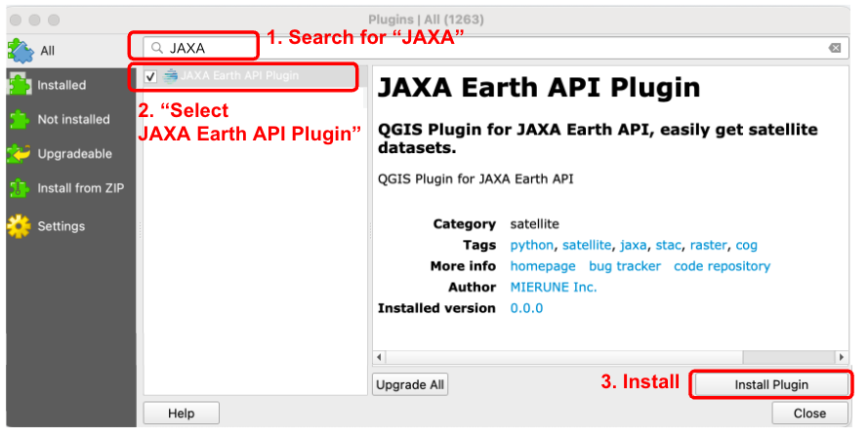Click the JAXA Earth API Plugin globe icon

[x=171, y=76]
